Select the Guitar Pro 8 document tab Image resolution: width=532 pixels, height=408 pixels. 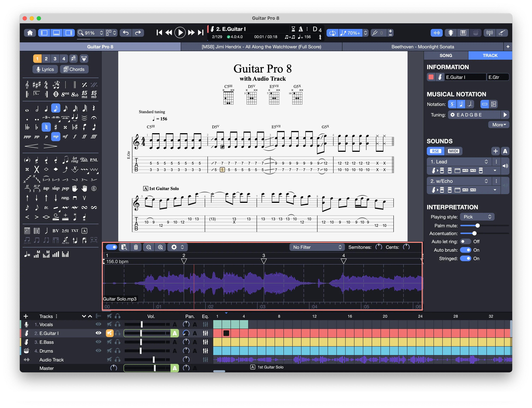point(100,47)
